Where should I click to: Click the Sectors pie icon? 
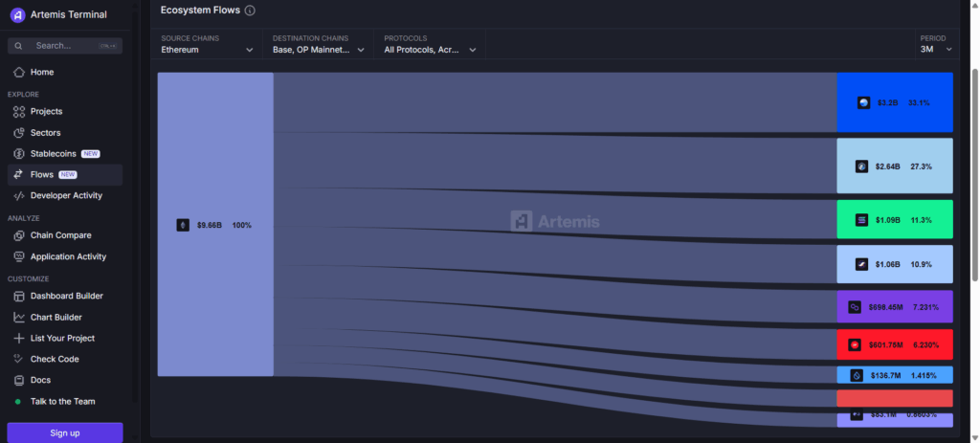(x=19, y=133)
